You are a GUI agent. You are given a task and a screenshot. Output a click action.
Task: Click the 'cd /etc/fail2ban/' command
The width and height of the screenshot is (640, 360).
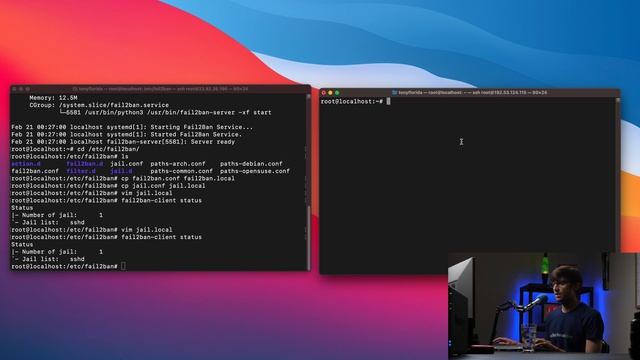pyautogui.click(x=108, y=149)
